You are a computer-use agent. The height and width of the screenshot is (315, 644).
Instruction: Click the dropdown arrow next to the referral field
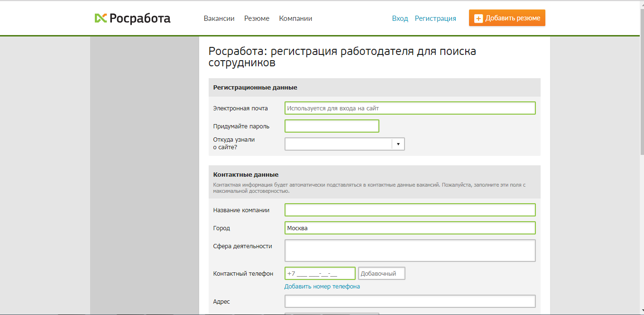click(398, 144)
